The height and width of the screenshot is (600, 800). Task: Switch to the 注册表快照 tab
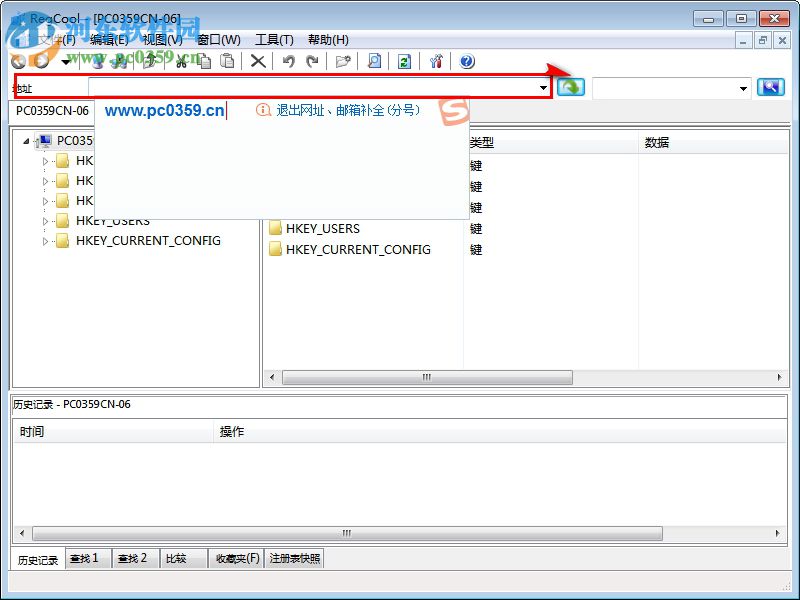point(295,558)
